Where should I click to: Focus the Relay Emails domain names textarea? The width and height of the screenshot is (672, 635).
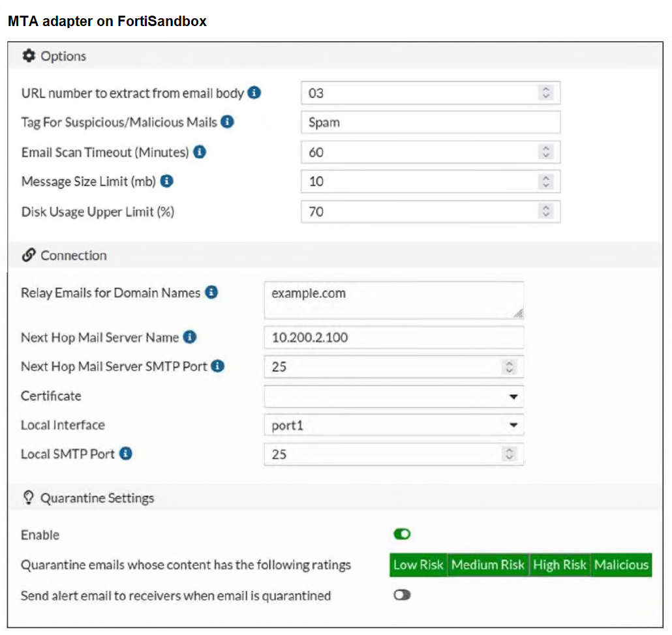pos(394,300)
